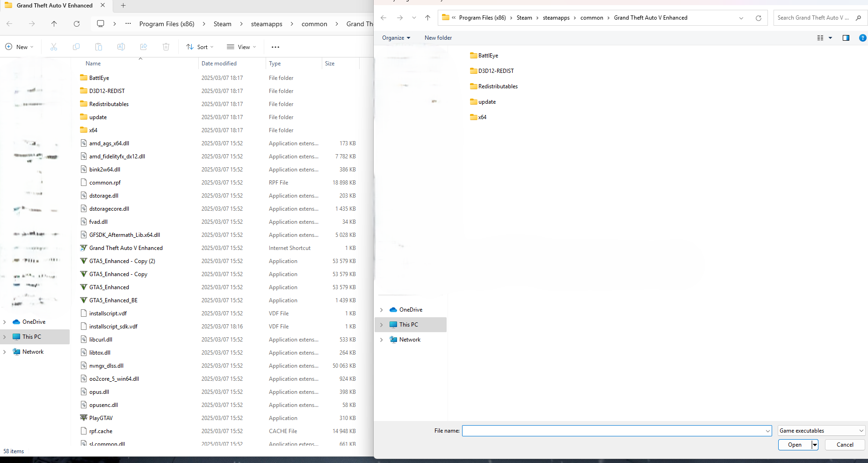Click the Open button

click(795, 445)
